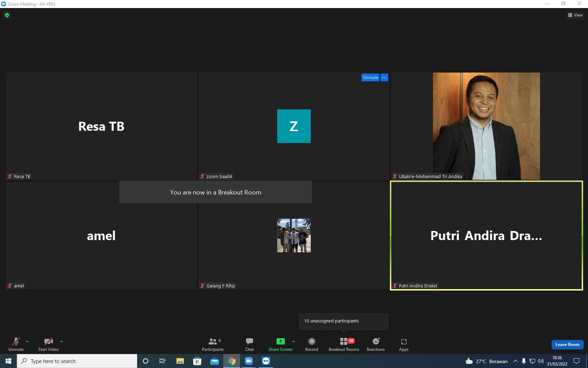Open clock and calendar at 18:36

pyautogui.click(x=557, y=361)
